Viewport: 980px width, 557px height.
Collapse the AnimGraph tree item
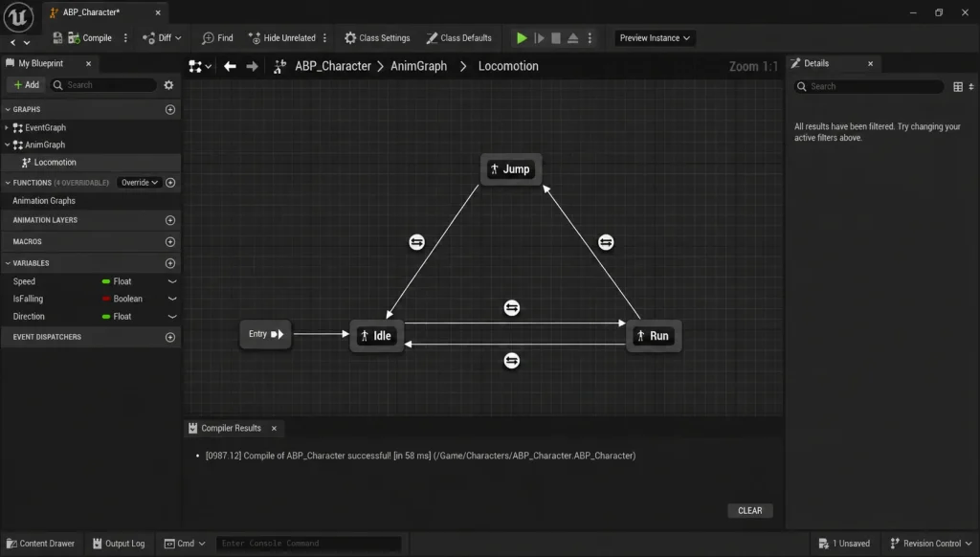coord(7,145)
